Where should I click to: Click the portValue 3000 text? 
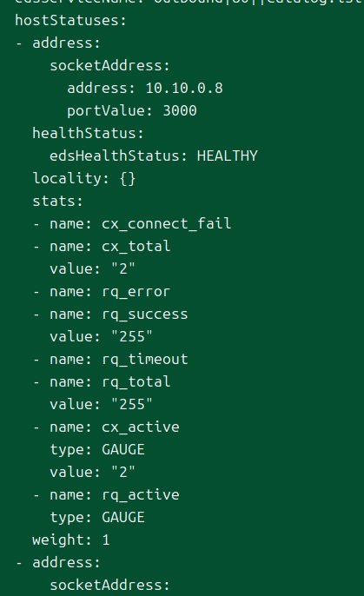pos(180,110)
